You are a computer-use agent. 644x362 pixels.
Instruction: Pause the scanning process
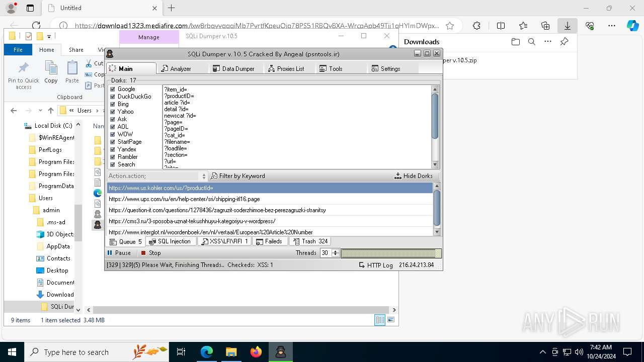pos(119,253)
